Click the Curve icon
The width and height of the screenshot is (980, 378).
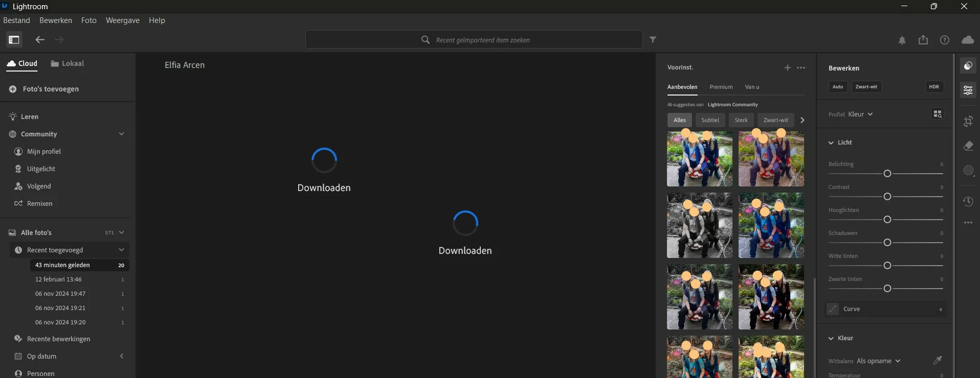point(833,309)
